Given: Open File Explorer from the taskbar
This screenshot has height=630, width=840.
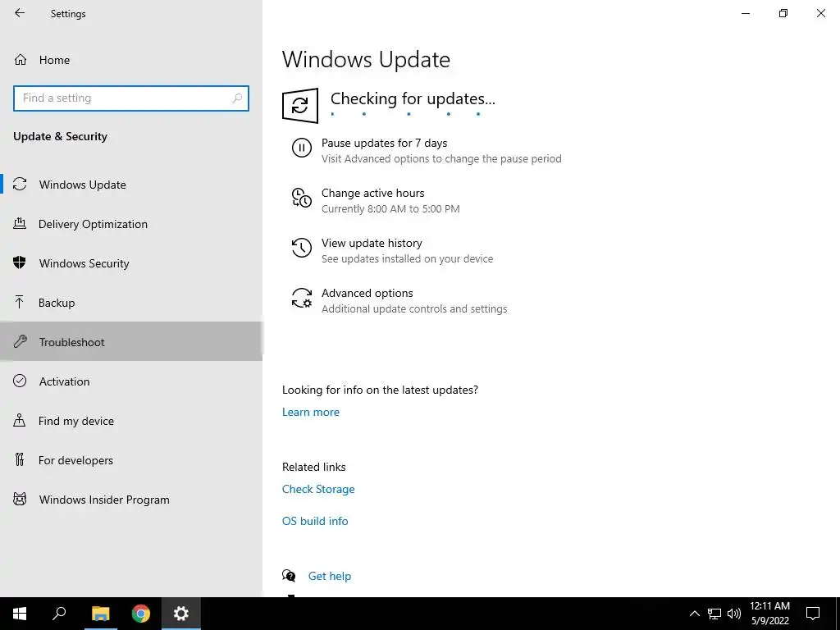Looking at the screenshot, I should [x=100, y=614].
